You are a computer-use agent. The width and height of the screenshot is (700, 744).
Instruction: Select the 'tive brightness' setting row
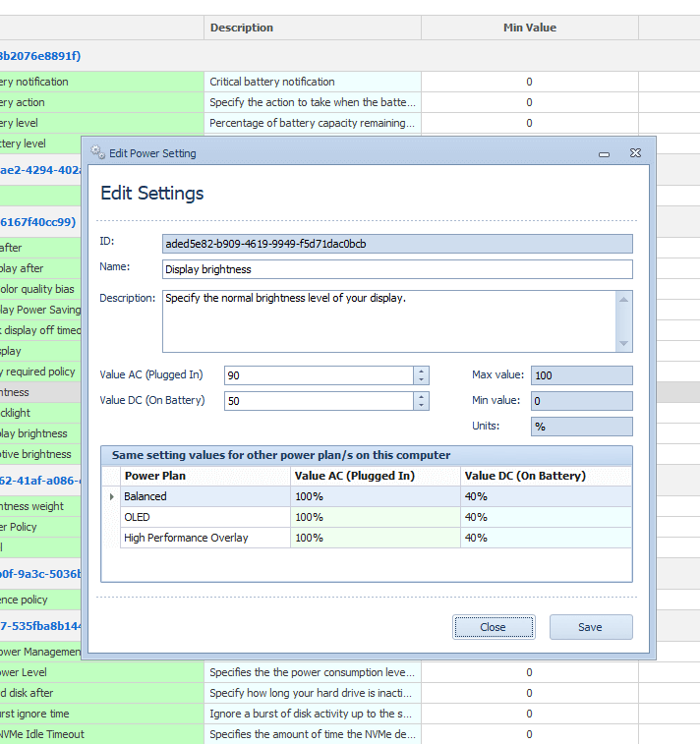(40, 454)
